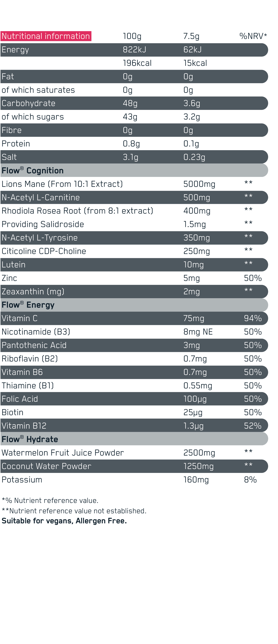Click the pink Nutritional information heading
The image size is (278, 644).
point(46,36)
